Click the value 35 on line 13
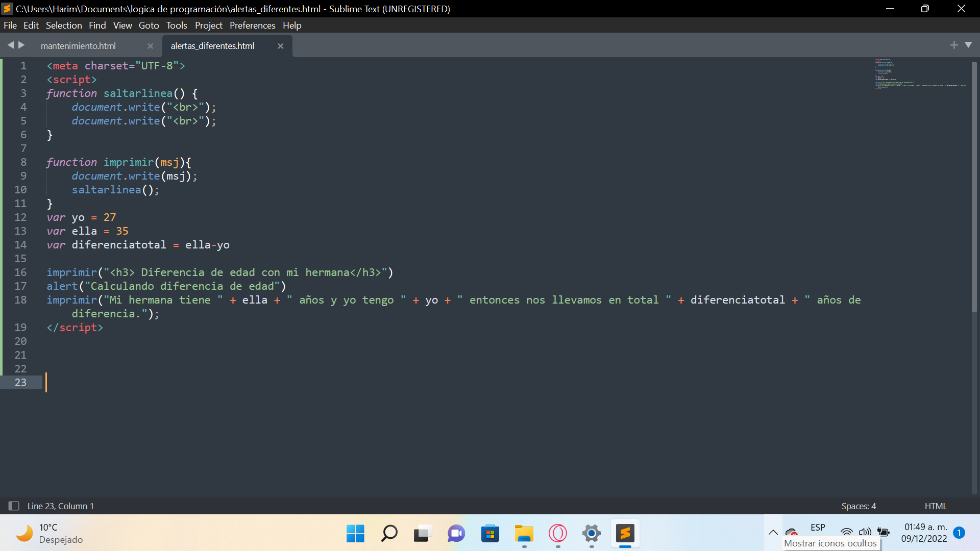The height and width of the screenshot is (551, 980). 122,231
